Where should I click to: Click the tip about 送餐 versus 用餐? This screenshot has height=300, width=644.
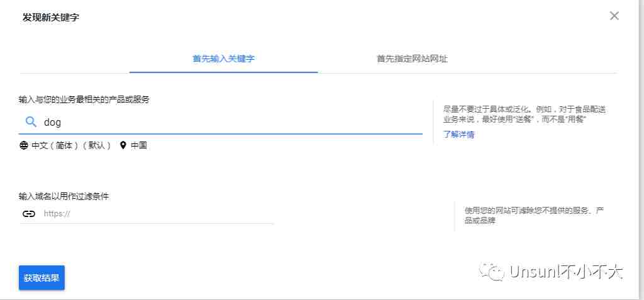pos(525,114)
